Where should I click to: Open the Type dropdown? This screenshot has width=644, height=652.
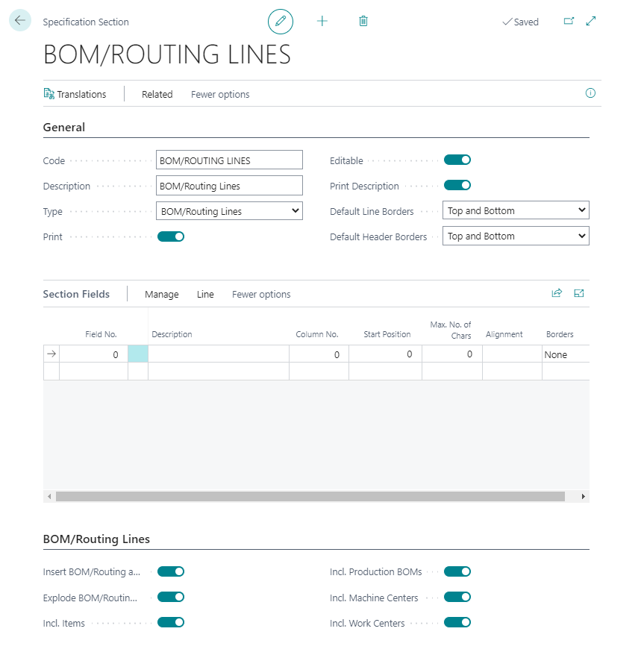point(229,211)
